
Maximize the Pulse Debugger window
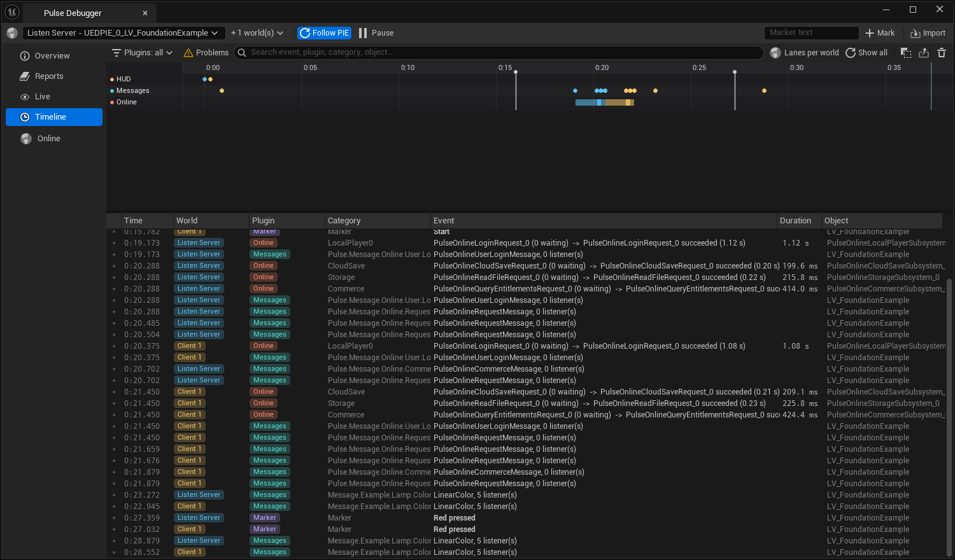(x=913, y=10)
